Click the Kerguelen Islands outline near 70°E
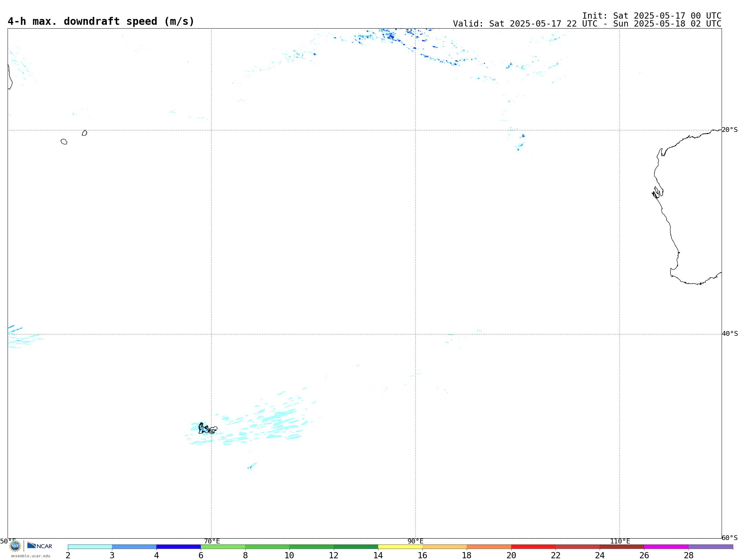 coord(208,428)
